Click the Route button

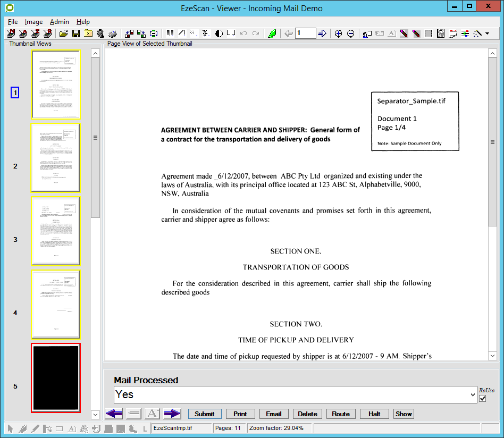coord(341,414)
